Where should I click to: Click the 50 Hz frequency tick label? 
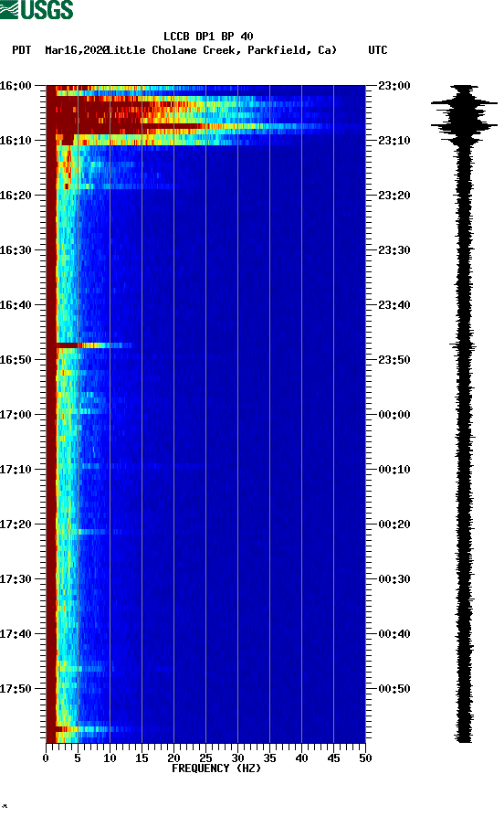point(365,758)
